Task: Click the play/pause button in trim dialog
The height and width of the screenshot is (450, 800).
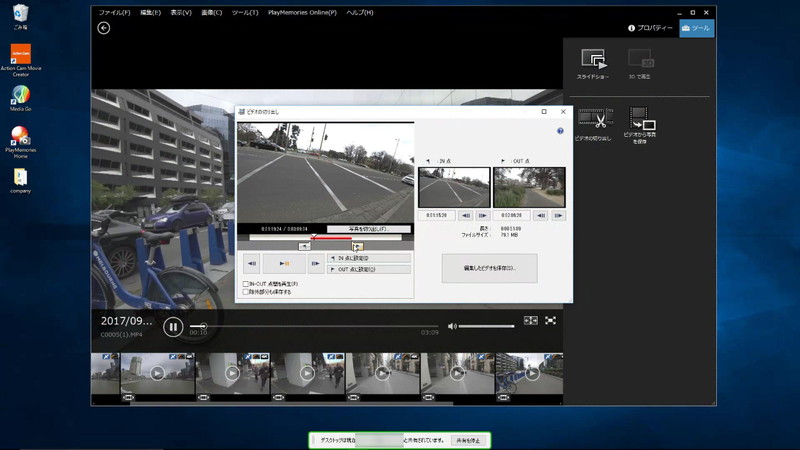Action: pyautogui.click(x=284, y=264)
